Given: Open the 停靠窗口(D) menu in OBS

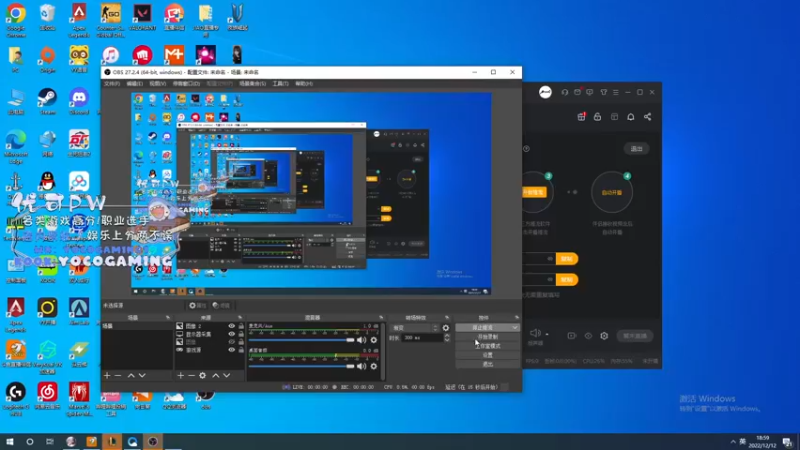Looking at the screenshot, I should 186,84.
